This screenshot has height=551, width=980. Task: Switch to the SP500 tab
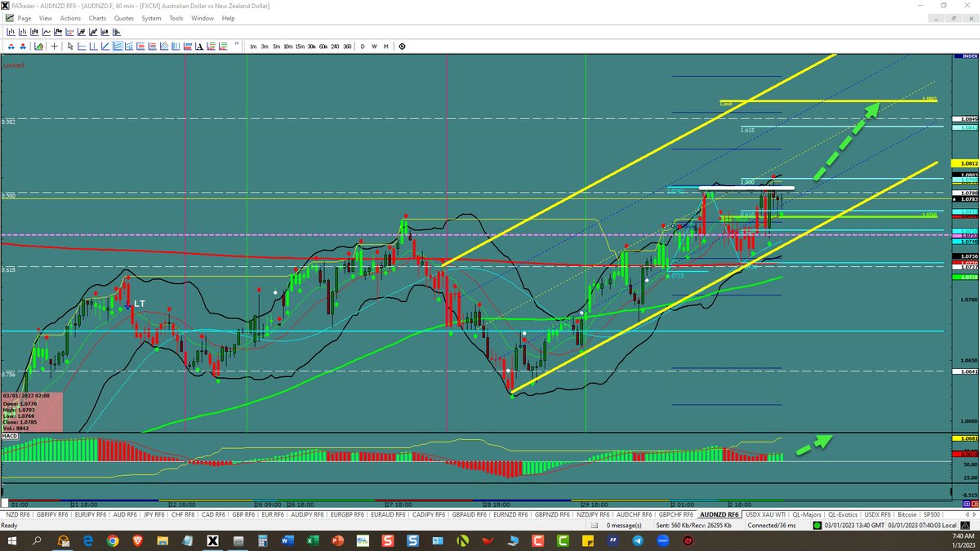coord(932,515)
